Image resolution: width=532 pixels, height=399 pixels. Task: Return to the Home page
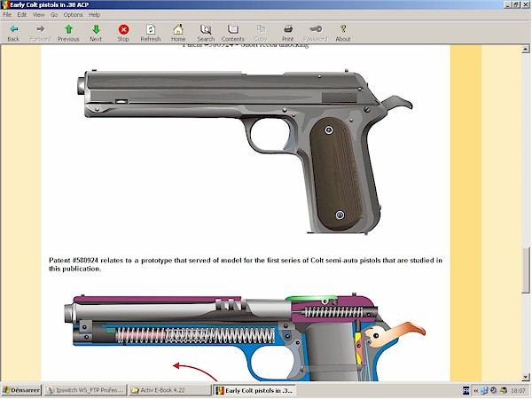pos(178,33)
